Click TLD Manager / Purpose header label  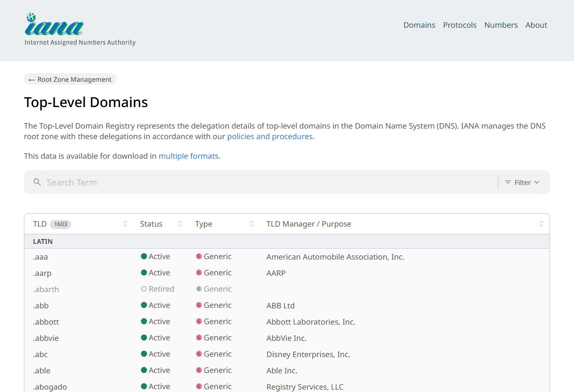309,224
